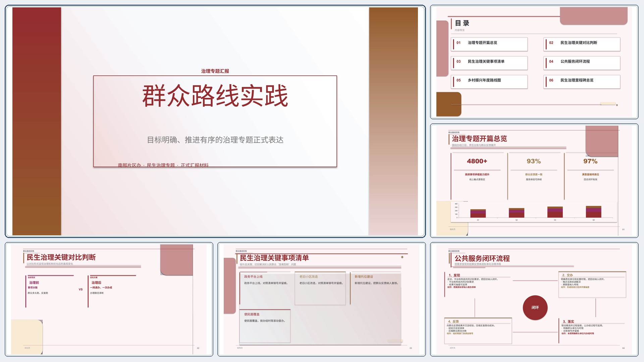Click contents entry 06 民生治理里程碑总览
Image resolution: width=644 pixels, height=362 pixels.
582,82
